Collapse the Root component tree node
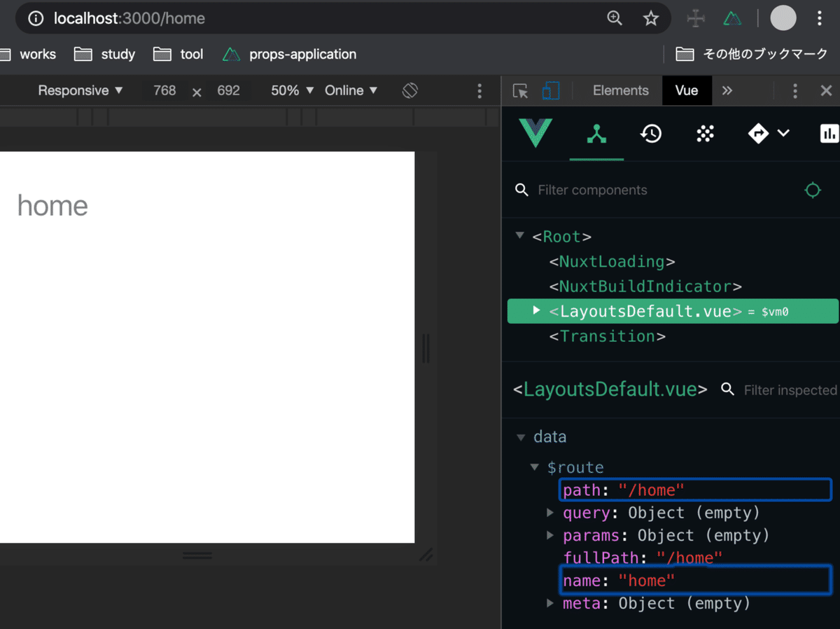The height and width of the screenshot is (629, 840). tap(519, 236)
